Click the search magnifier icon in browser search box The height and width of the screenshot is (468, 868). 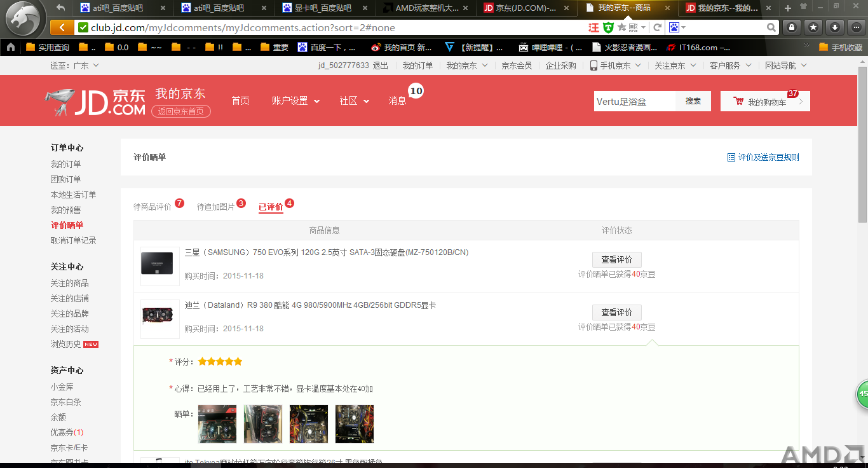click(771, 27)
